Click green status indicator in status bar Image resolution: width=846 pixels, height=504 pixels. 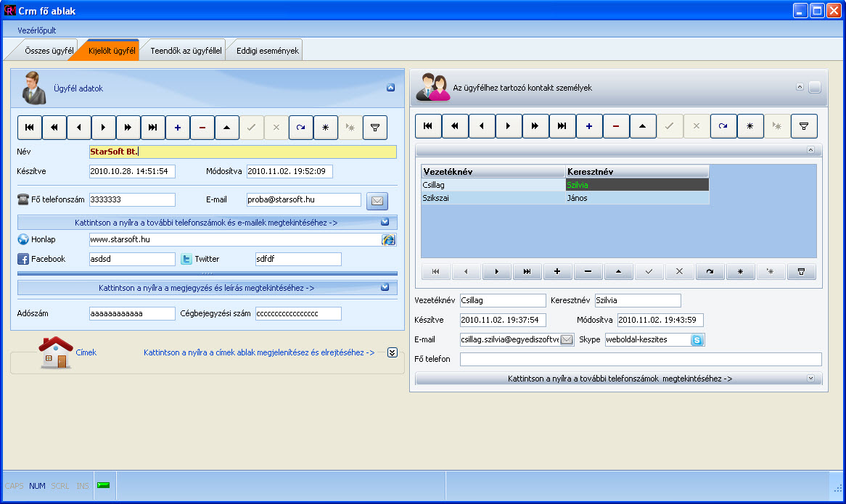coord(103,485)
